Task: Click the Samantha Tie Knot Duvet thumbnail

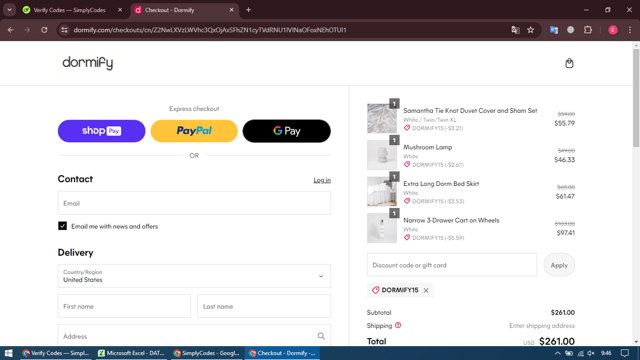Action: tap(382, 118)
